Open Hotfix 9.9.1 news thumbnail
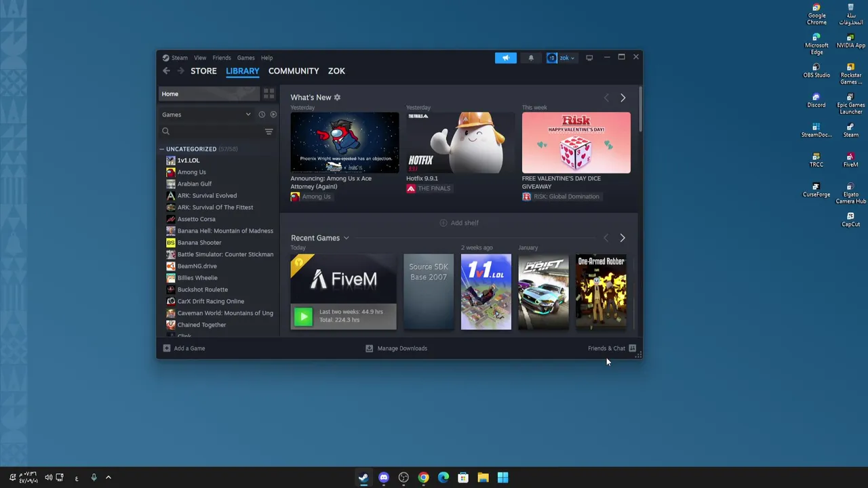Screen dimensions: 868x488 point(460,143)
